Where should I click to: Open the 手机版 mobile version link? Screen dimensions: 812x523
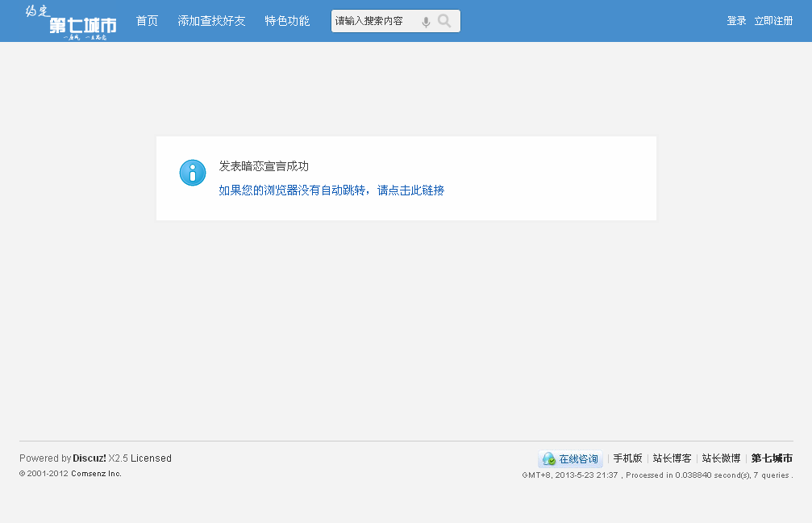627,458
